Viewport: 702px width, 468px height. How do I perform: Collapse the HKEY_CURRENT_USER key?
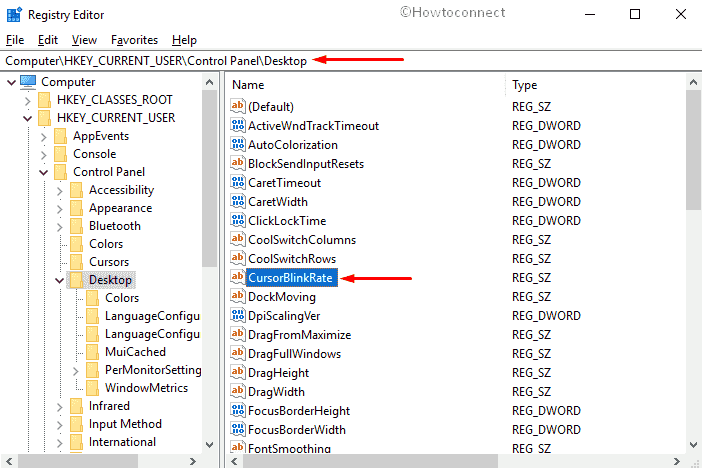[28, 119]
